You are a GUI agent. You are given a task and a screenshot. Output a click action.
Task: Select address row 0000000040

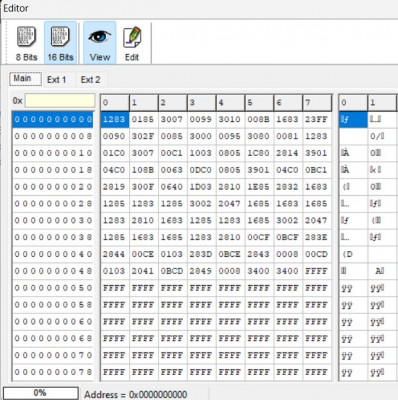pos(53,254)
